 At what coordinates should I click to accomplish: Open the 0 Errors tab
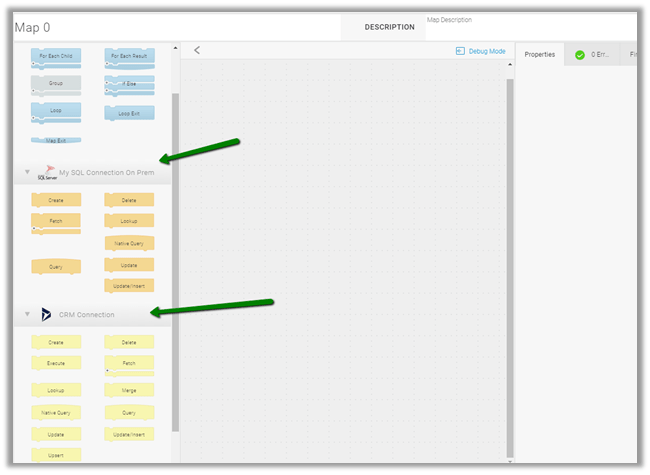point(592,54)
